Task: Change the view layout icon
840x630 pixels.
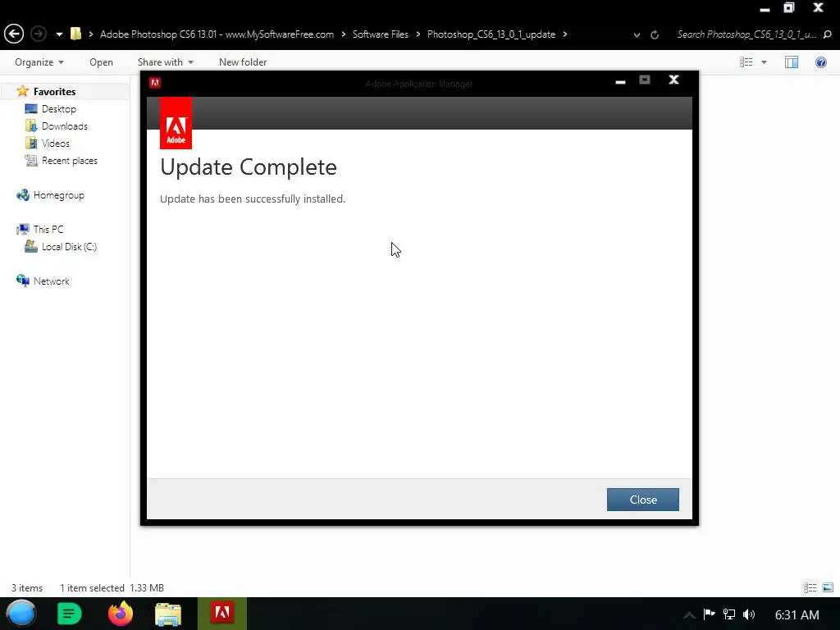Action: pyautogui.click(x=746, y=62)
